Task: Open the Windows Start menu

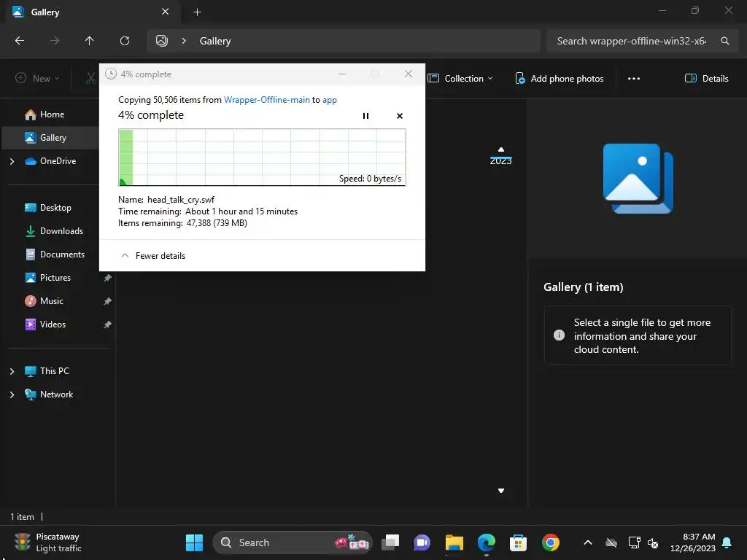Action: pos(194,542)
